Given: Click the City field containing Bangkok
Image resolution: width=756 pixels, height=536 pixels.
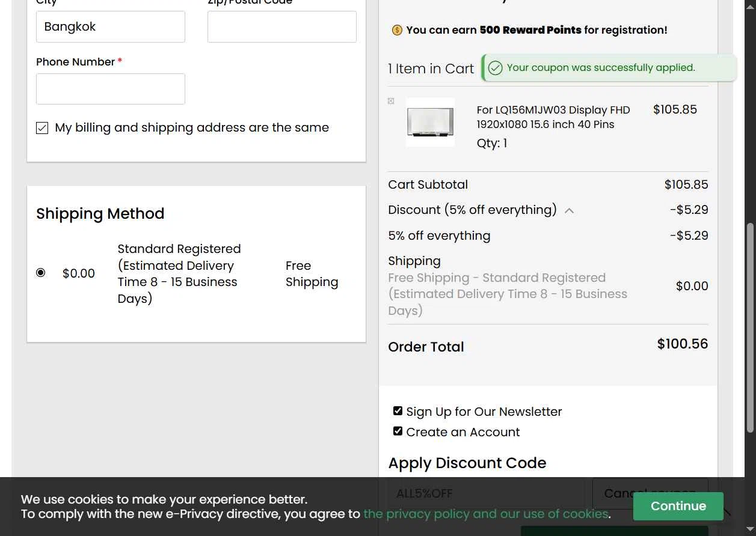Looking at the screenshot, I should tap(111, 26).
